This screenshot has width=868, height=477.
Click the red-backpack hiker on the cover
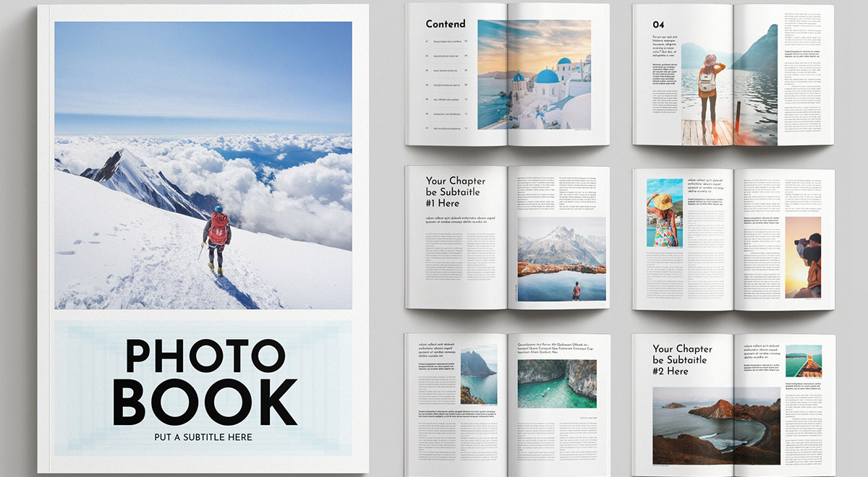tap(217, 235)
